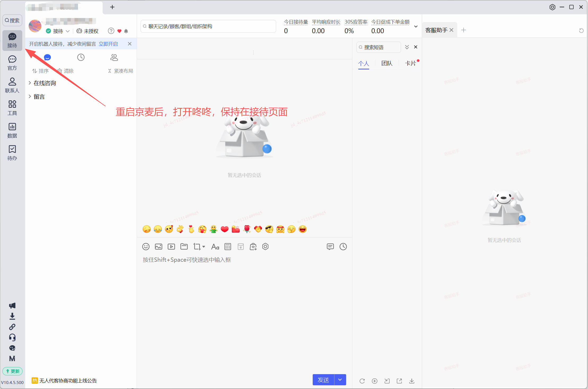Open the send button dropdown arrow
Viewport: 588px width, 389px height.
coord(340,380)
